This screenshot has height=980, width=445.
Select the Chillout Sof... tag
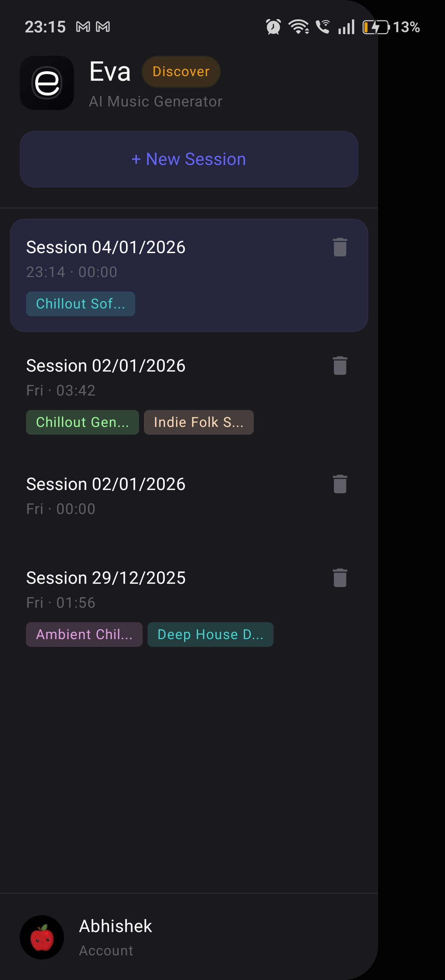(x=80, y=304)
